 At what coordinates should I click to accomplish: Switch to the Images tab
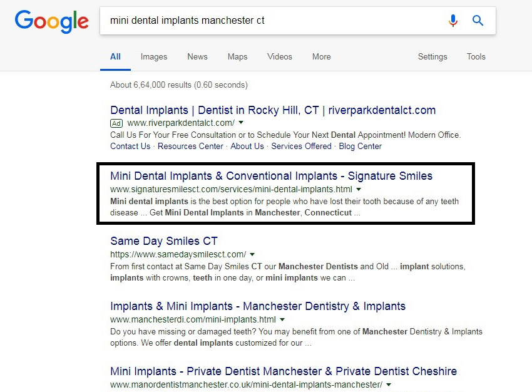(x=154, y=57)
